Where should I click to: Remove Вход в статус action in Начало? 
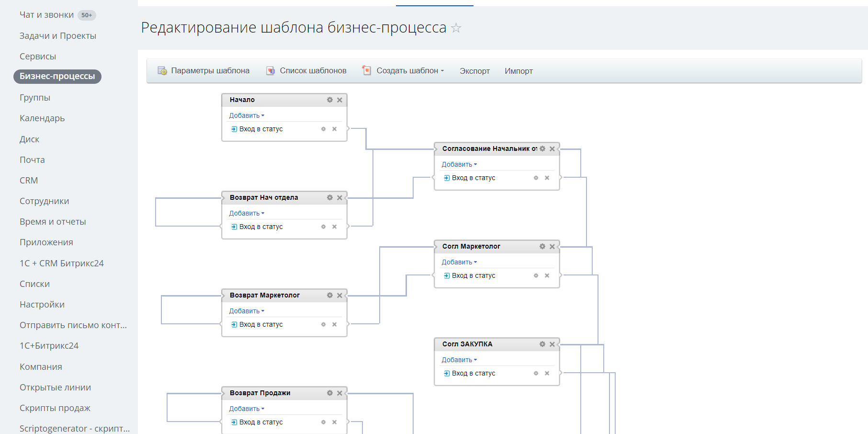click(x=334, y=129)
